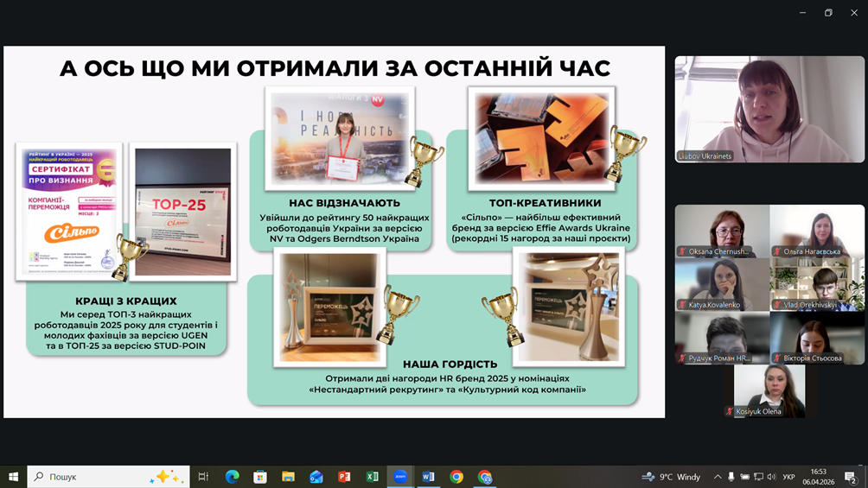Open the Windows Start menu
This screenshot has height=488, width=868.
coord(13,477)
